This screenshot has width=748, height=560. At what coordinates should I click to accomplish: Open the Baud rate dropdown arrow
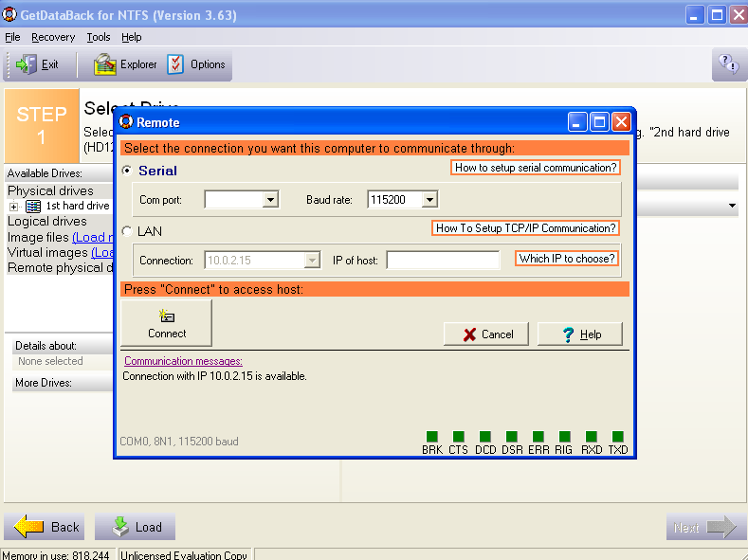pyautogui.click(x=429, y=200)
